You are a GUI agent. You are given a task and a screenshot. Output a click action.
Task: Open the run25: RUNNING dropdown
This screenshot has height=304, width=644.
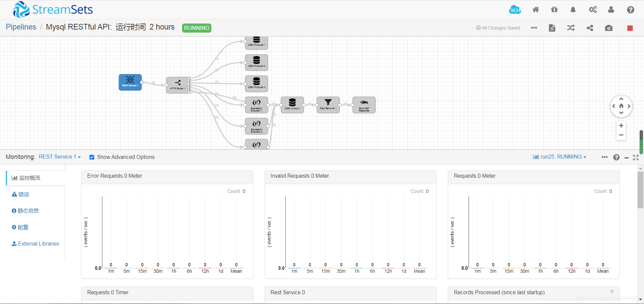(559, 157)
